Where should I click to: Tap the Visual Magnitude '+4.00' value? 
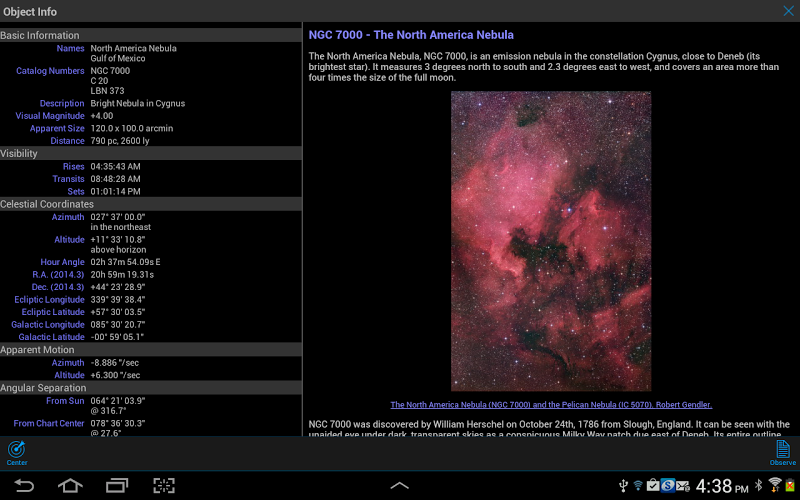[x=102, y=116]
